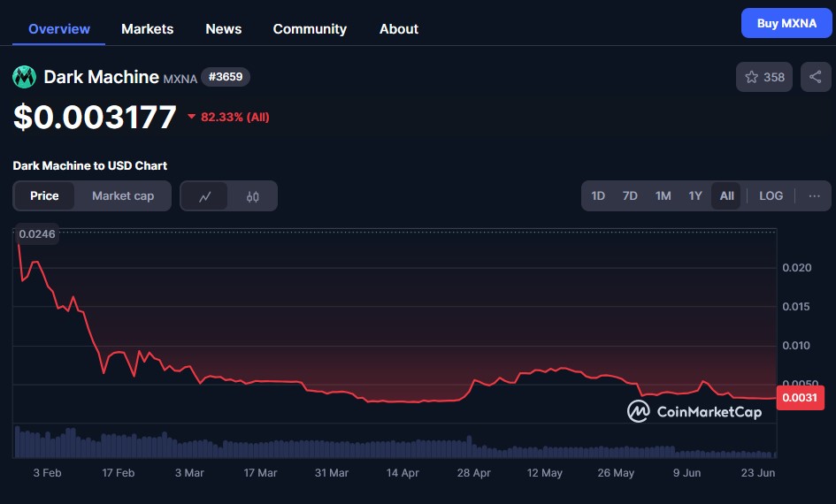Click the #3659 rank badge
Screen dimensions: 836x504
[226, 77]
